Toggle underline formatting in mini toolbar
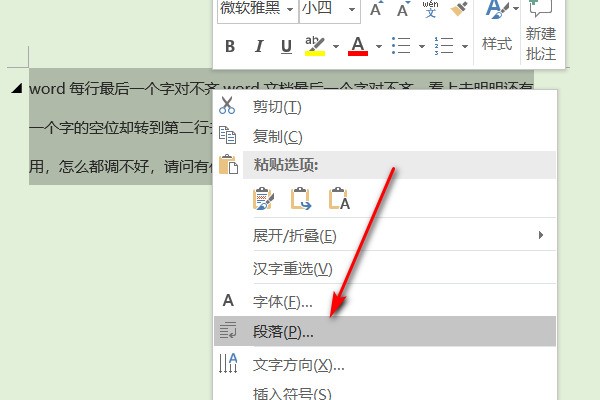Screen dimensions: 600x400 click(286, 46)
